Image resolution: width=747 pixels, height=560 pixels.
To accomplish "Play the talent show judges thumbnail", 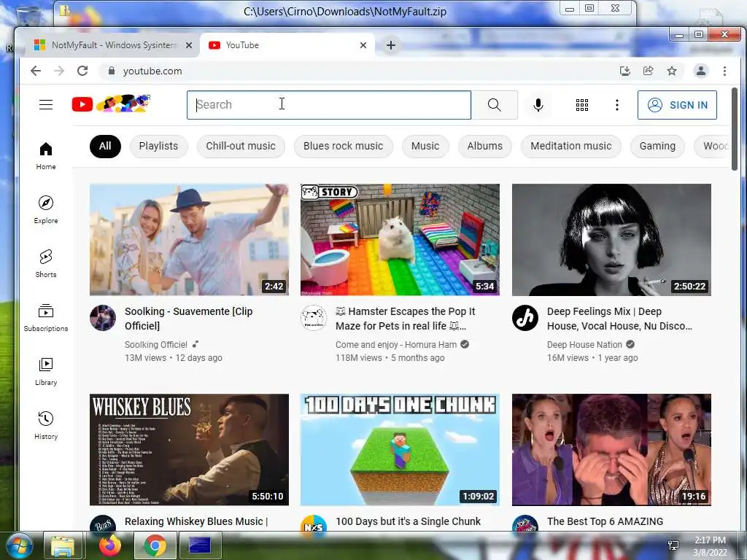I will (x=611, y=449).
